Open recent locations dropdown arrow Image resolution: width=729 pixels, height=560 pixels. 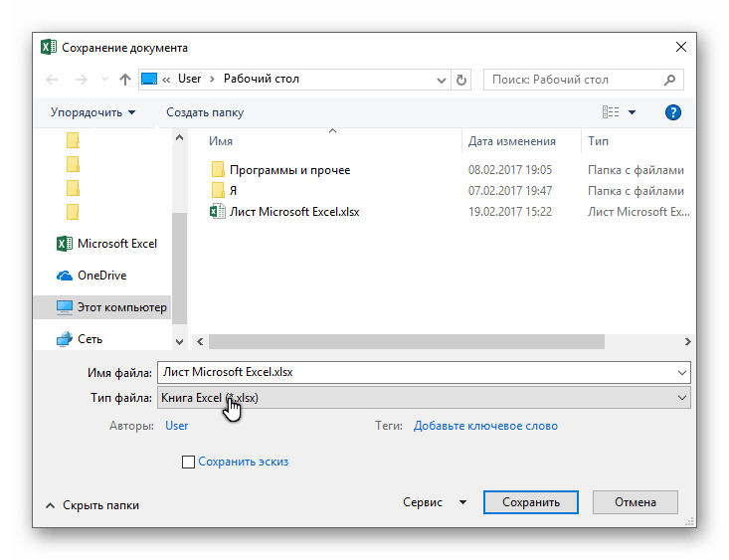click(104, 80)
